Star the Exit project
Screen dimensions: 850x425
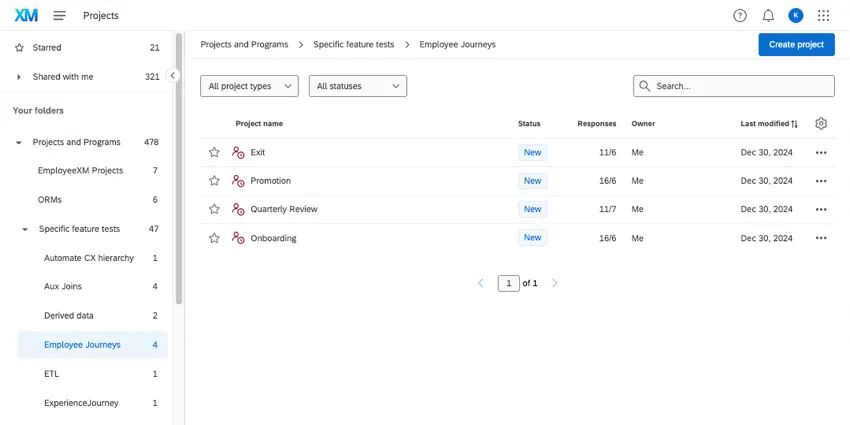coord(214,153)
